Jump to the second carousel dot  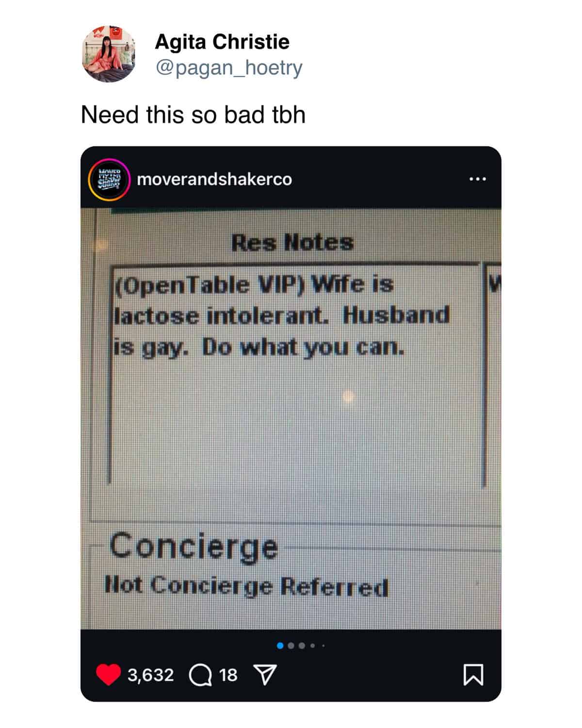coord(291,645)
